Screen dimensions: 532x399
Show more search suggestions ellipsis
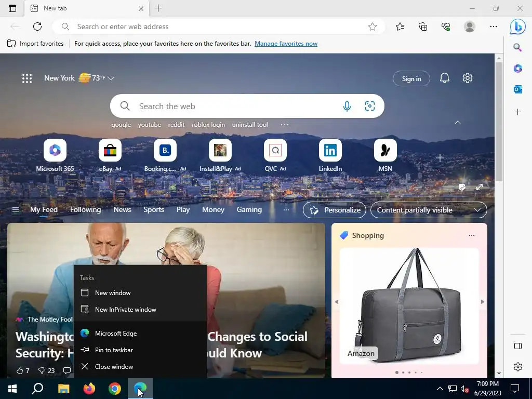pyautogui.click(x=285, y=125)
